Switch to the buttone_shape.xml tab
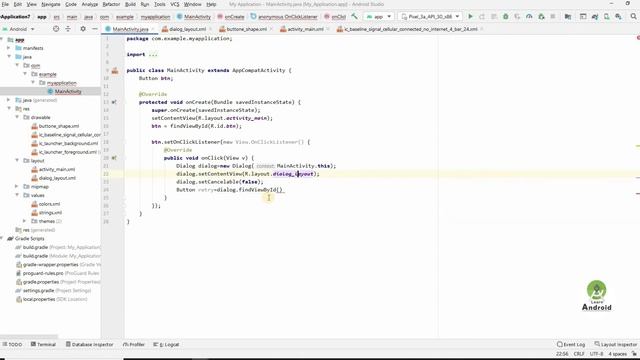 point(247,29)
